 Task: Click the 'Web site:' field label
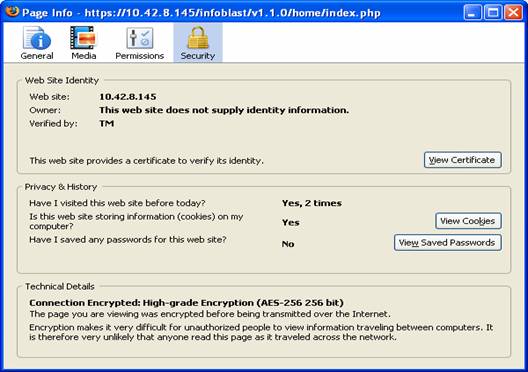point(50,97)
